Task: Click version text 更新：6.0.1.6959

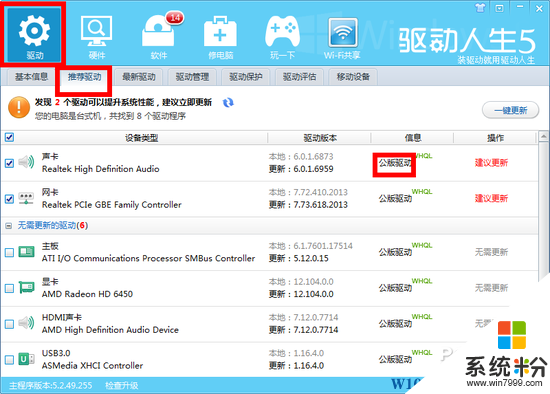Action: [x=301, y=169]
